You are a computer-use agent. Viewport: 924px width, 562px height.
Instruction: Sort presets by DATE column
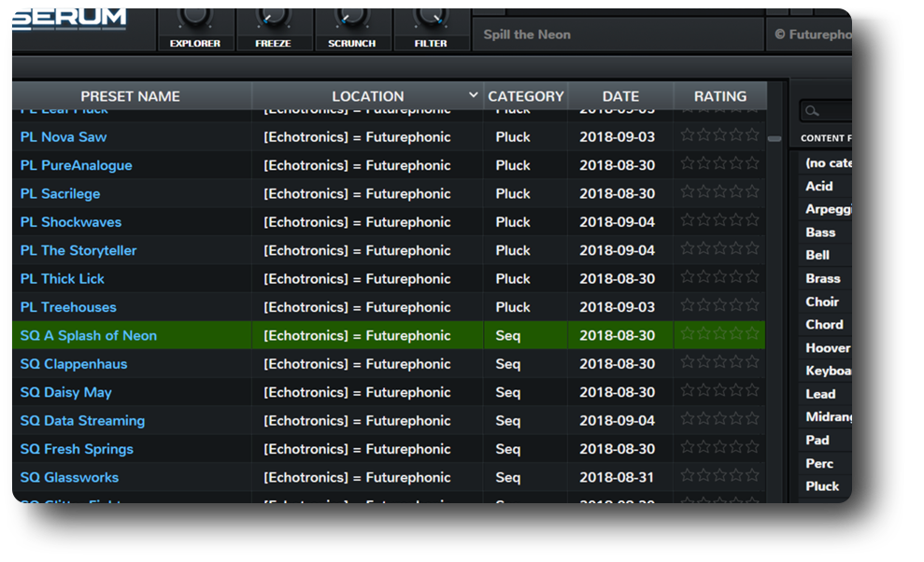[x=620, y=96]
